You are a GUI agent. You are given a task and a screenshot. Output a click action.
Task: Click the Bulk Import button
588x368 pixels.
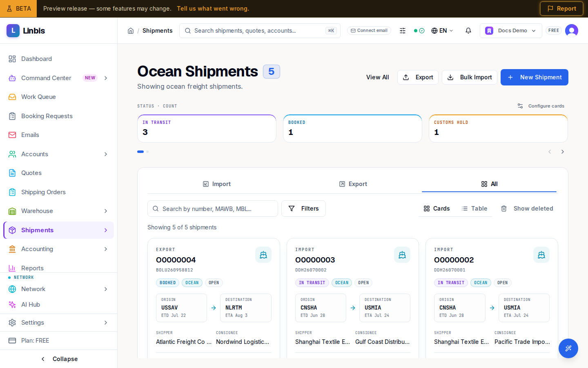pos(470,77)
